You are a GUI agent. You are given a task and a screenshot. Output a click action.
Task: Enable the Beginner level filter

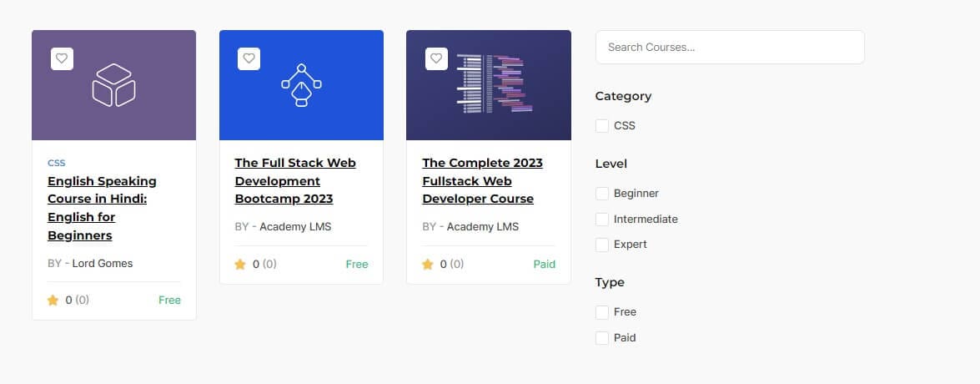[602, 194]
